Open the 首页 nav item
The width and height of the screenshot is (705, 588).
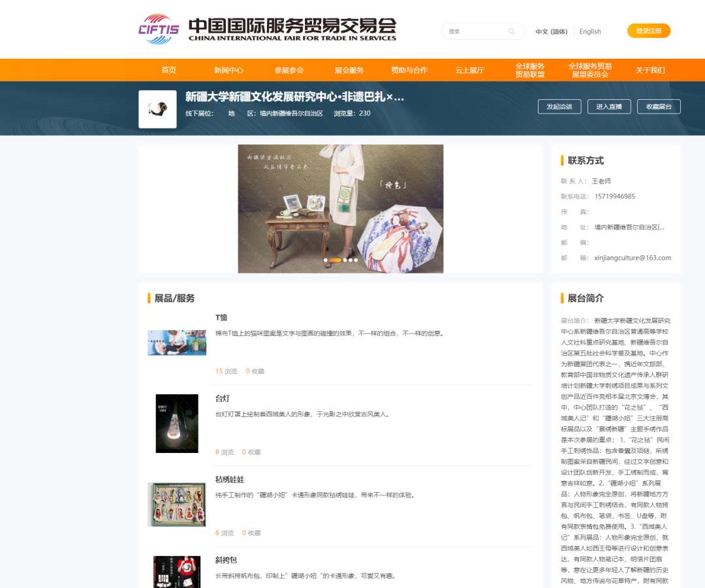point(169,70)
